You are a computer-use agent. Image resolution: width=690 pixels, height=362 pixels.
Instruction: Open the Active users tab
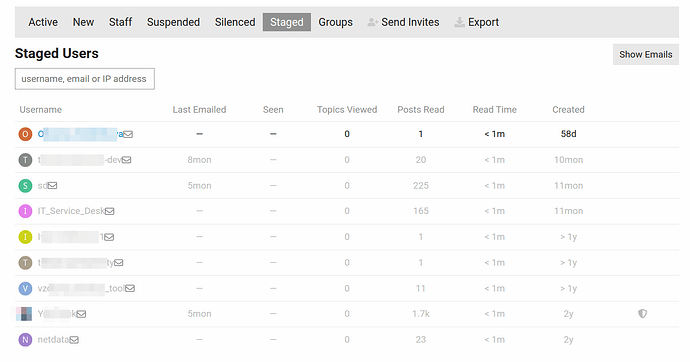tap(43, 22)
